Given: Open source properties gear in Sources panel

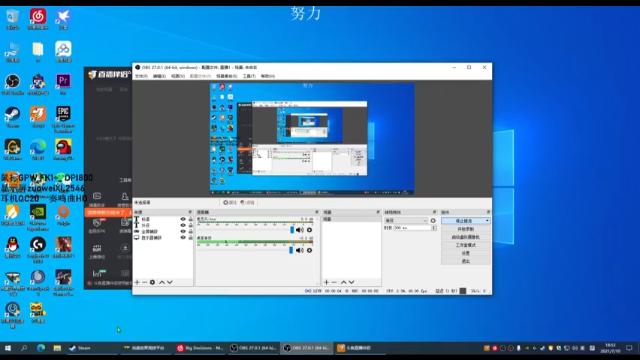Looking at the screenshot, I should (x=152, y=282).
